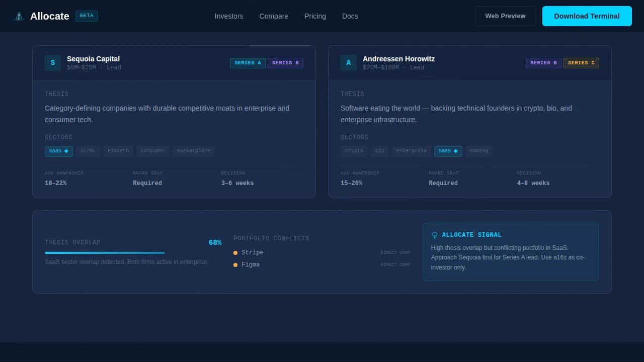Image resolution: width=644 pixels, height=362 pixels.
Task: Click the diamond icon in a16z's SaaS chip
Action: click(456, 151)
